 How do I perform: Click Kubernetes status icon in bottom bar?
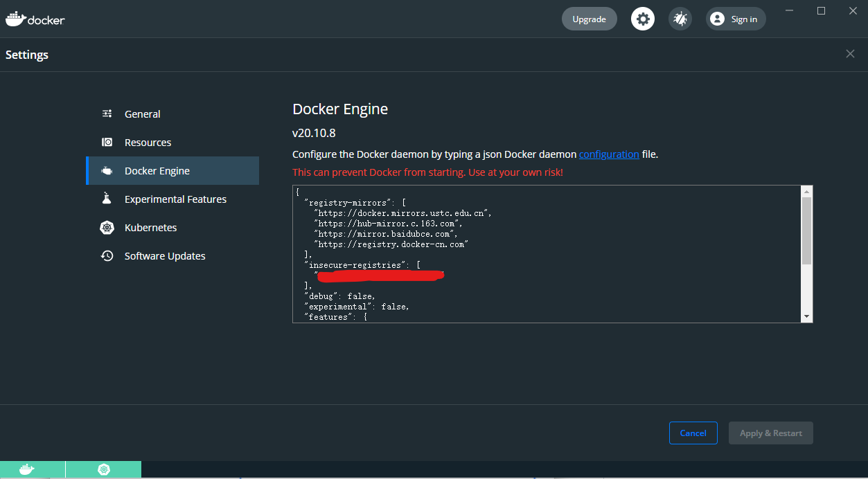pyautogui.click(x=104, y=470)
